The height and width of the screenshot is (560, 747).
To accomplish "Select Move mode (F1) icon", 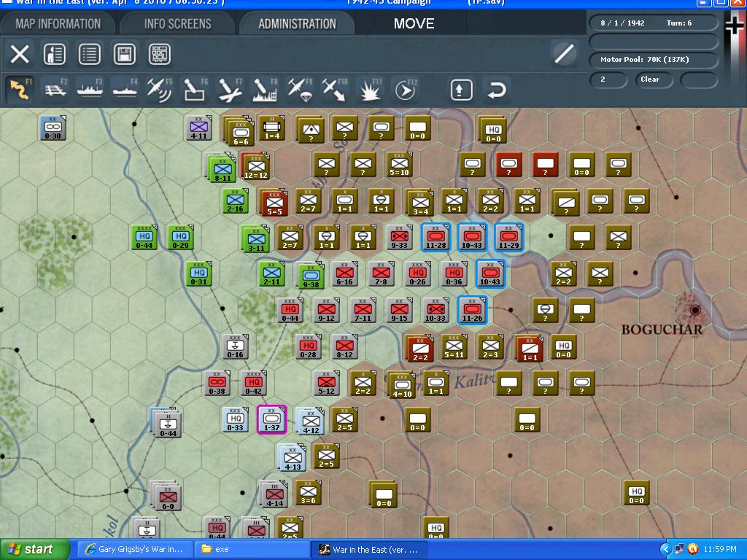I will click(20, 89).
